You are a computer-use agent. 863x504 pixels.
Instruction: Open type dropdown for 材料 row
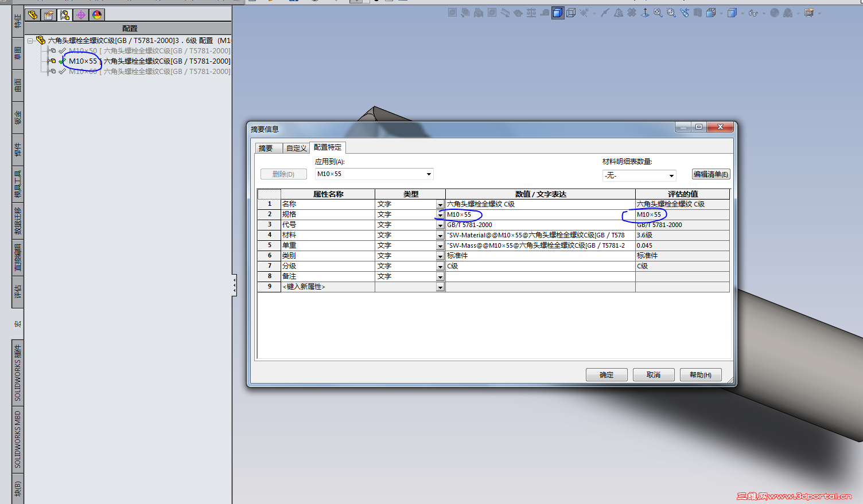[440, 236]
